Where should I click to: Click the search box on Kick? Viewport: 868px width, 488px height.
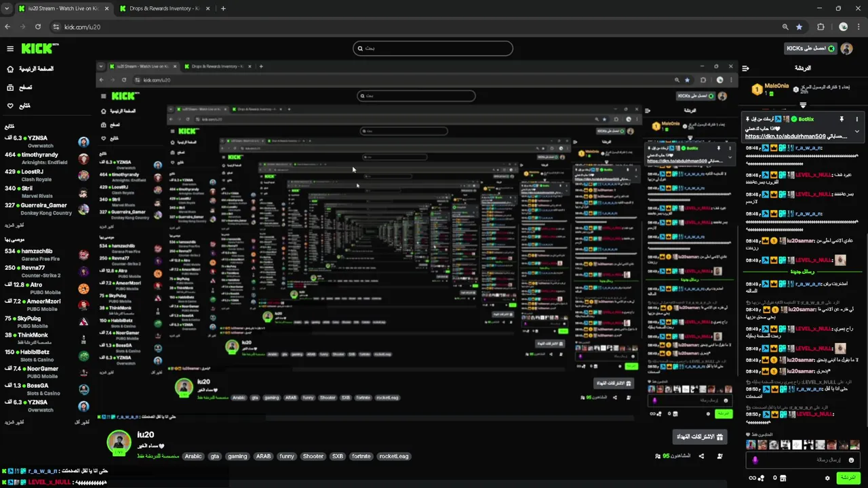point(433,48)
